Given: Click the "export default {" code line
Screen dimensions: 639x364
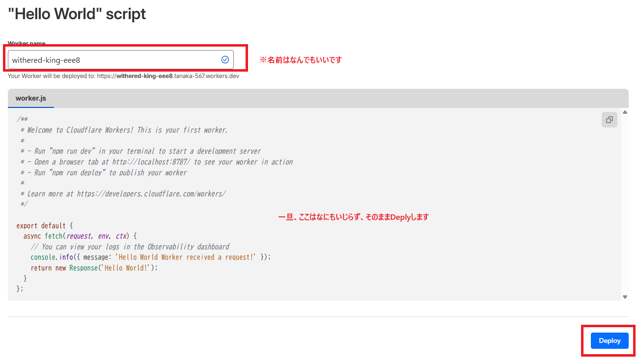Looking at the screenshot, I should tap(45, 226).
